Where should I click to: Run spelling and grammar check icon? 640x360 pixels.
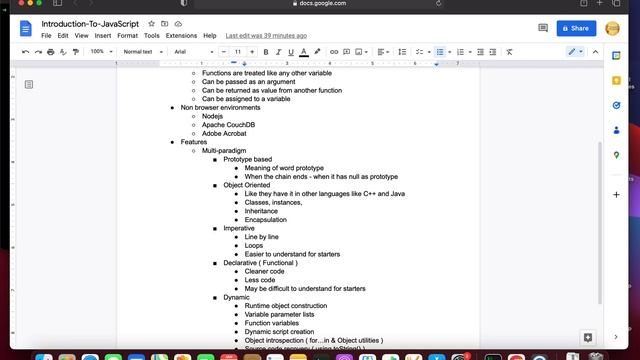point(63,52)
